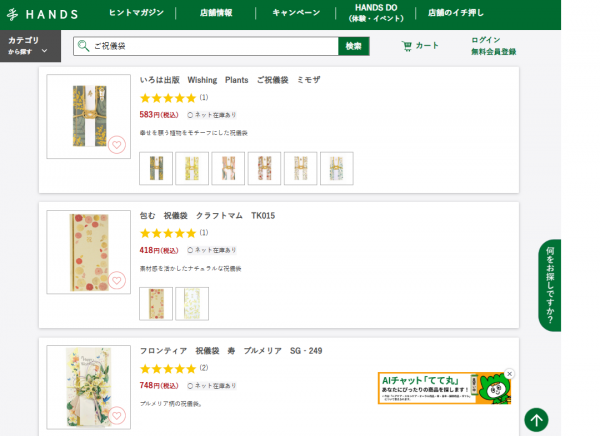The width and height of the screenshot is (600, 436).
Task: Open the AIチャット「てて丸」 banner
Action: point(444,388)
